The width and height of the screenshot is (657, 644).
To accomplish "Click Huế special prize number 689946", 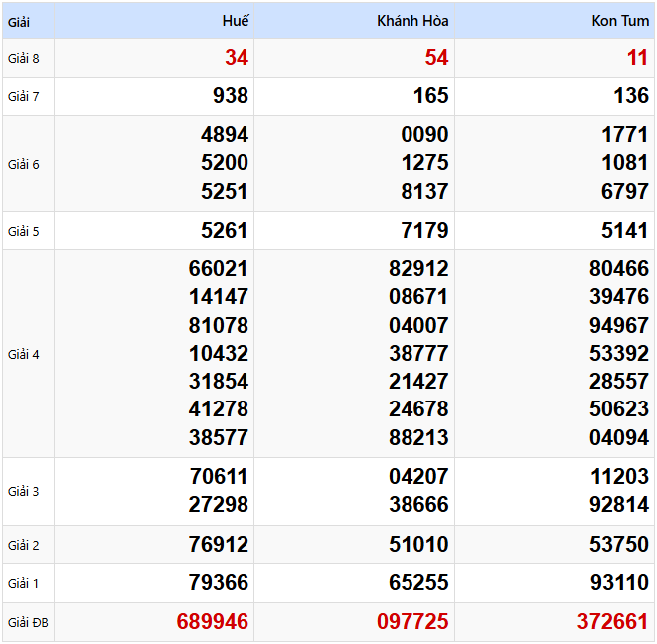I will (213, 622).
